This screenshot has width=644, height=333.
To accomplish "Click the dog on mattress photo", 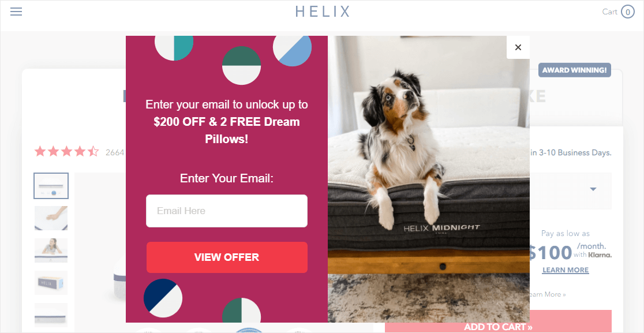I will coord(428,179).
